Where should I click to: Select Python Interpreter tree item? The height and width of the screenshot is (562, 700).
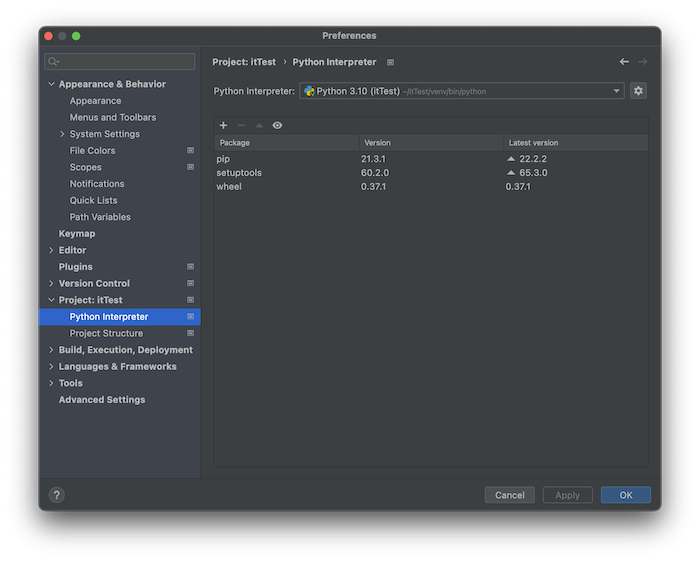tap(120, 316)
